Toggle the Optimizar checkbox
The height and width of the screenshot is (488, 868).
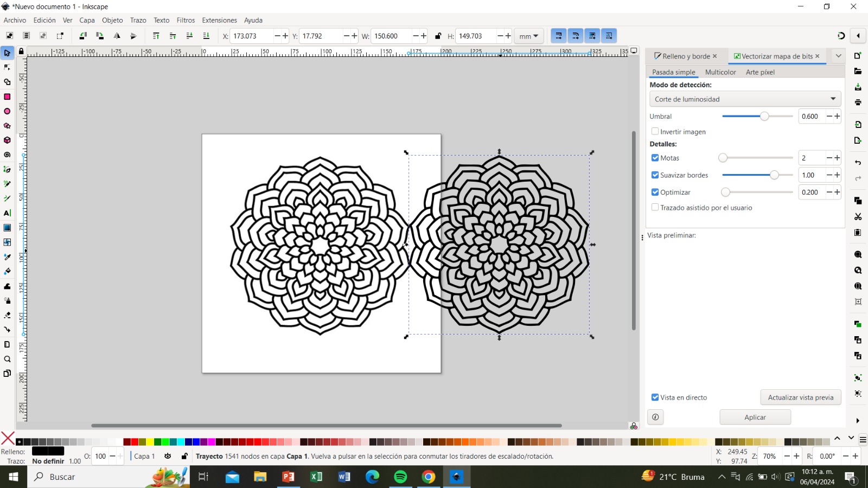pyautogui.click(x=655, y=192)
